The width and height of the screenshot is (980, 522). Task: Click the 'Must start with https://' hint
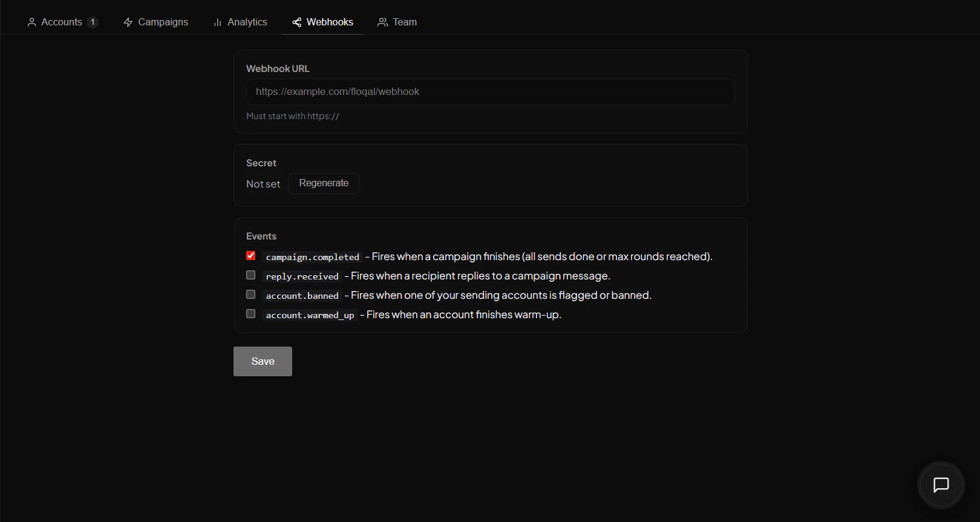click(x=293, y=116)
